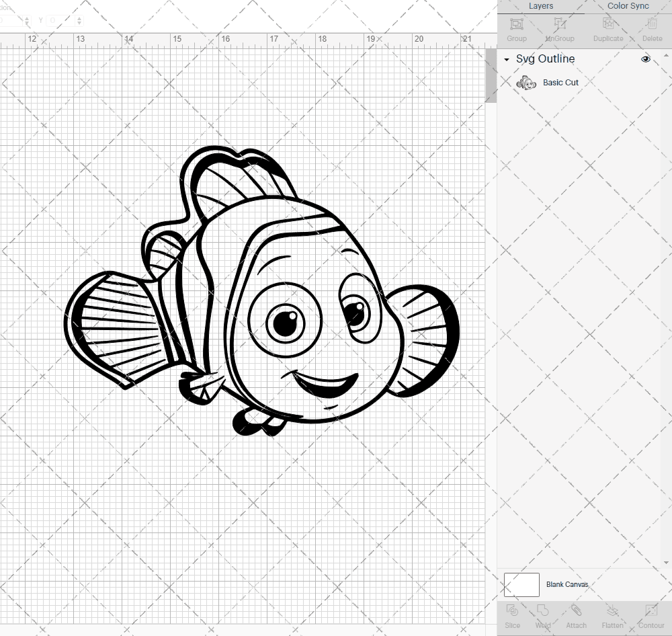Click the Blank Canvas label
The width and height of the screenshot is (672, 636).
point(567,584)
